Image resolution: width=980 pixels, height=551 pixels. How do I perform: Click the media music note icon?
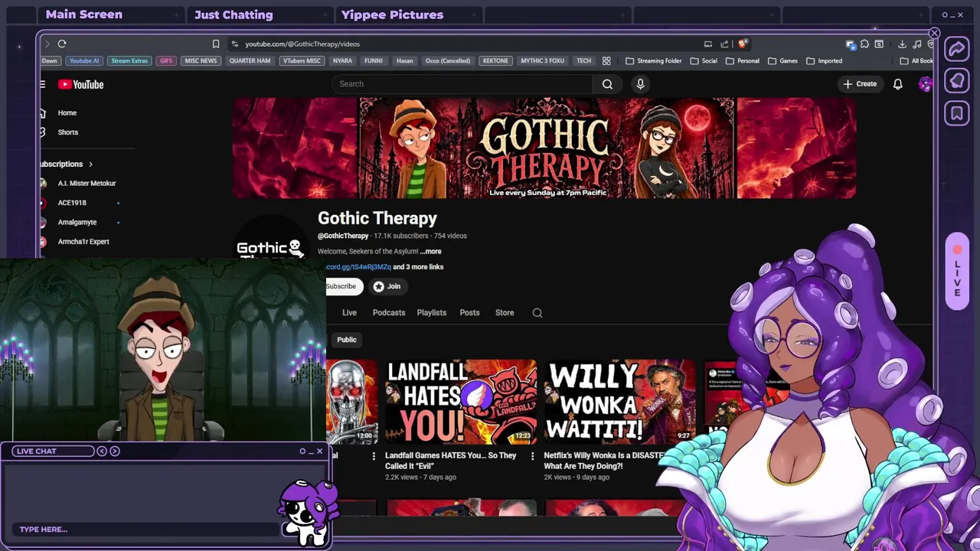click(x=917, y=44)
